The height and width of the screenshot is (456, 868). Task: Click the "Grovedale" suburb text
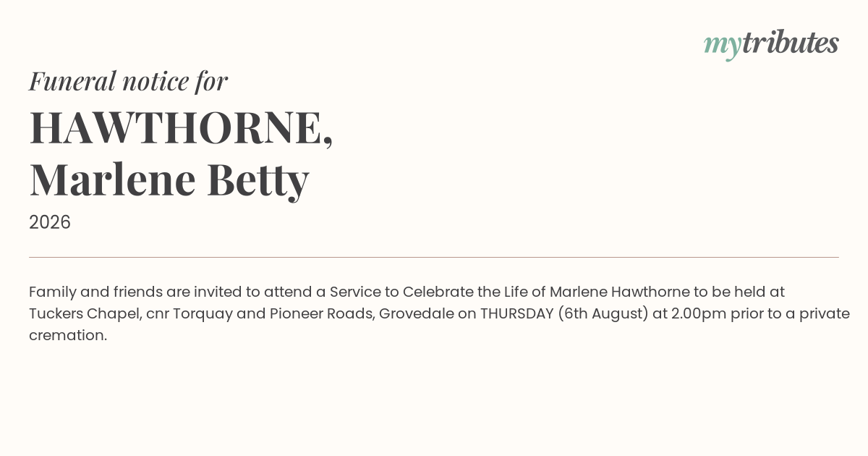click(417, 314)
